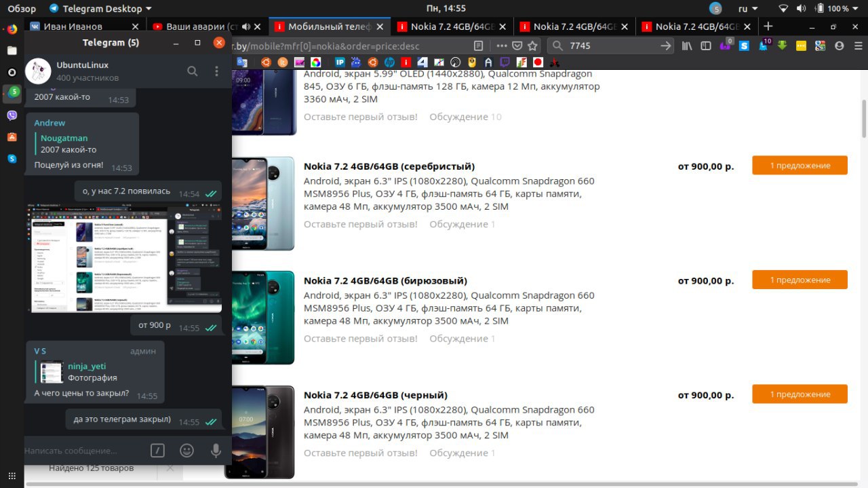Open the volume indicator in top bar
Viewport: 868px width, 488px height.
pyautogui.click(x=801, y=9)
